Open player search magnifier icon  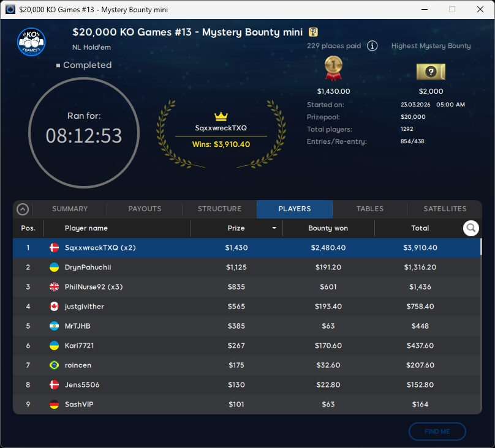470,228
